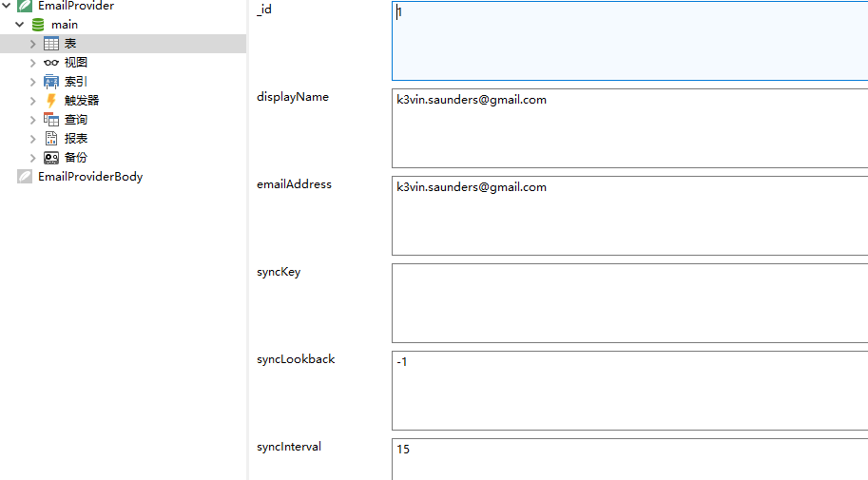Click the triggers (触发器) lightning icon

pyautogui.click(x=51, y=100)
